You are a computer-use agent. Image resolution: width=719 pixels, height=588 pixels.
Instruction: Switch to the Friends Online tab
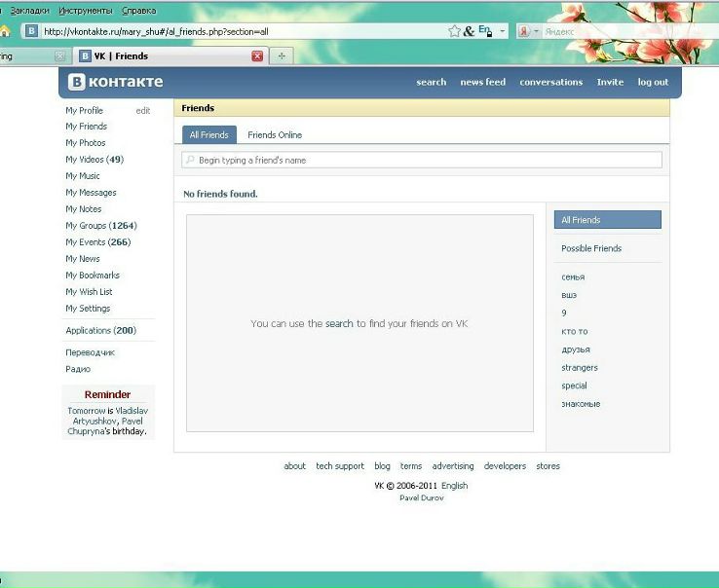pyautogui.click(x=275, y=134)
